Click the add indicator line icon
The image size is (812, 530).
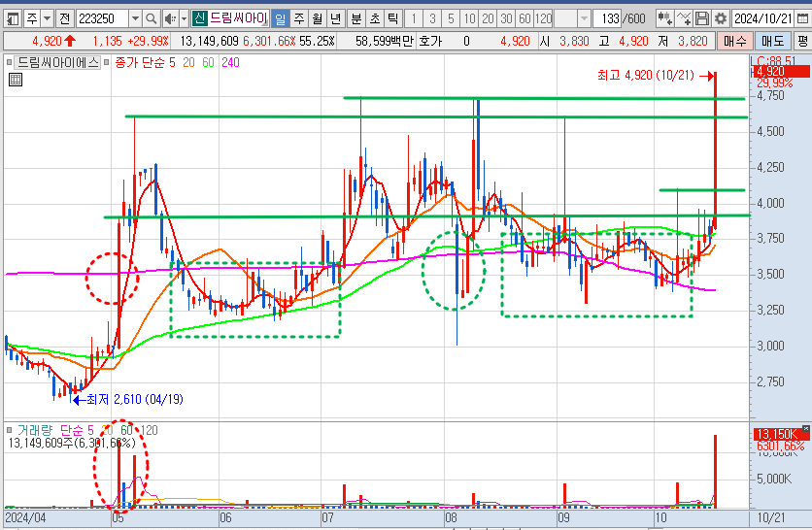[x=684, y=19]
